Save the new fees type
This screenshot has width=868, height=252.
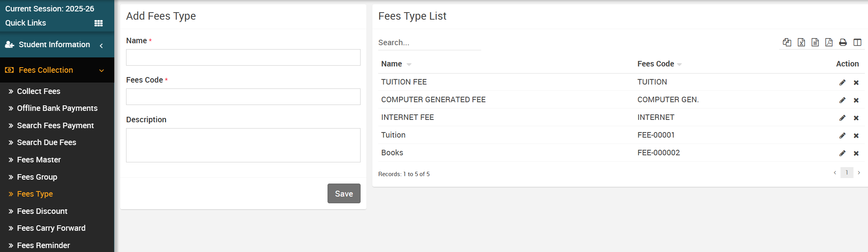pyautogui.click(x=344, y=193)
